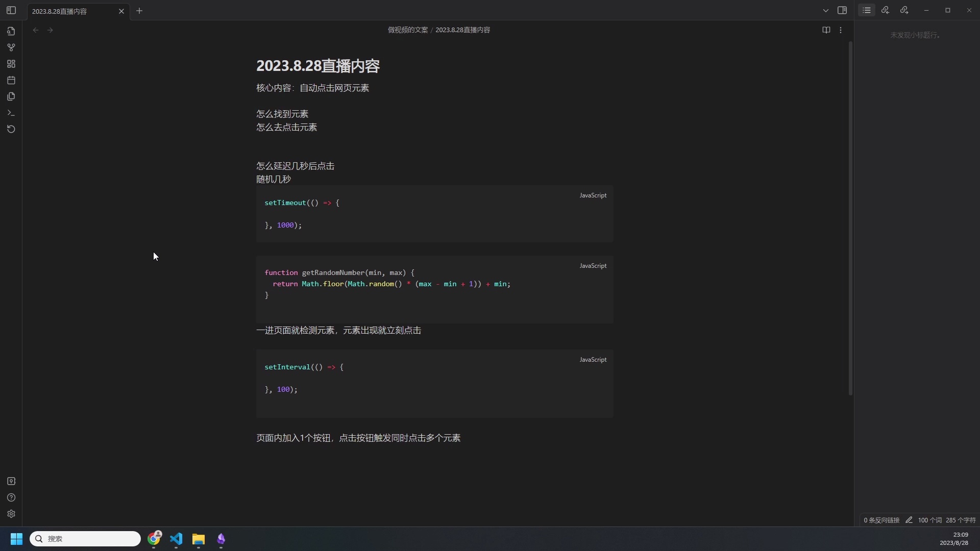Click the 做视频的文案 breadcrumb folder link
The width and height of the screenshot is (980, 551).
click(x=408, y=30)
